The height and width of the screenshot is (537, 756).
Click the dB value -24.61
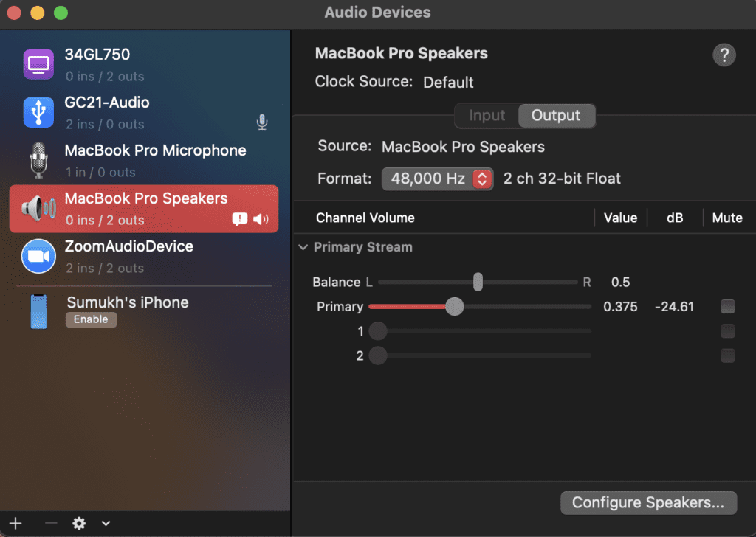(x=674, y=306)
